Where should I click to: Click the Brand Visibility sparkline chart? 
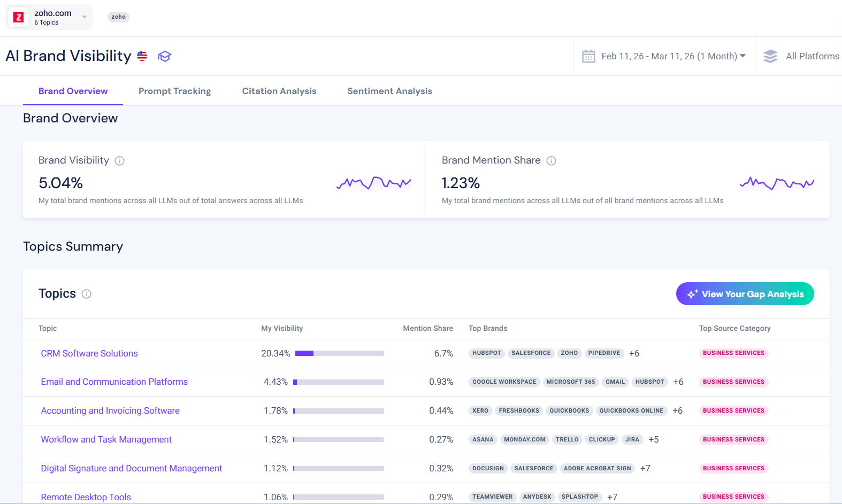[x=373, y=183]
